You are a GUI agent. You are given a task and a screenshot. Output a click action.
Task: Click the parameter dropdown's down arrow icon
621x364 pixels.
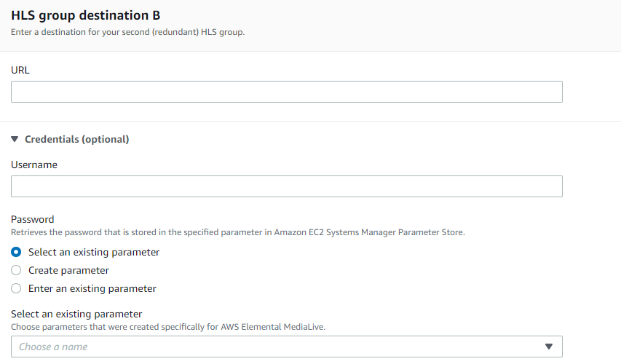coord(549,347)
